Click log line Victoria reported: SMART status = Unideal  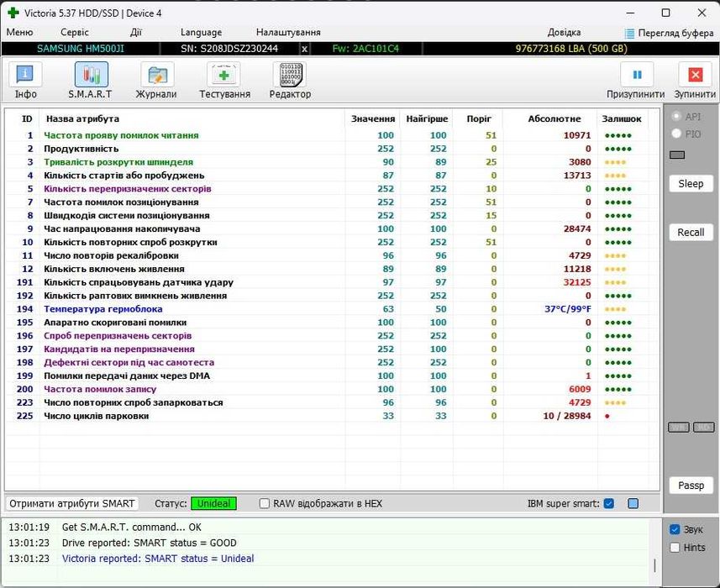coord(157,559)
